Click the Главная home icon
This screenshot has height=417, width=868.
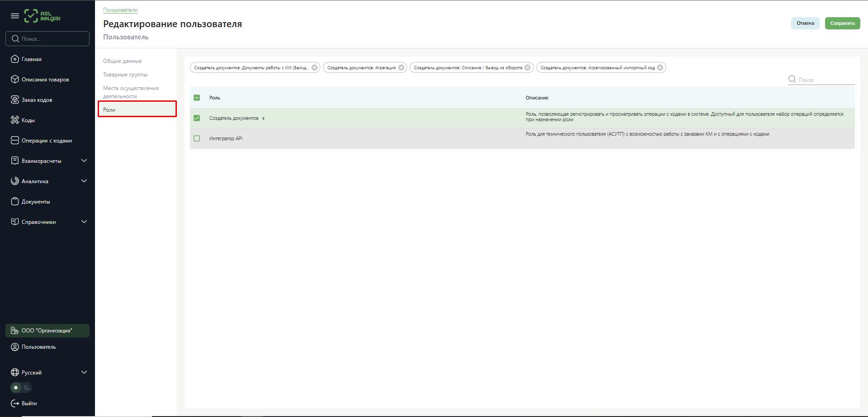(x=15, y=59)
